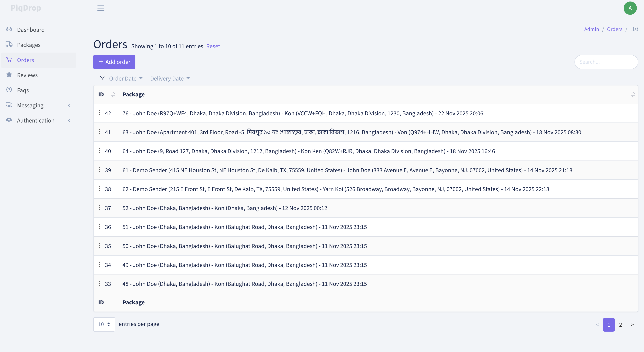Click package text of order 42
Image resolution: width=644 pixels, height=352 pixels.
(x=303, y=113)
